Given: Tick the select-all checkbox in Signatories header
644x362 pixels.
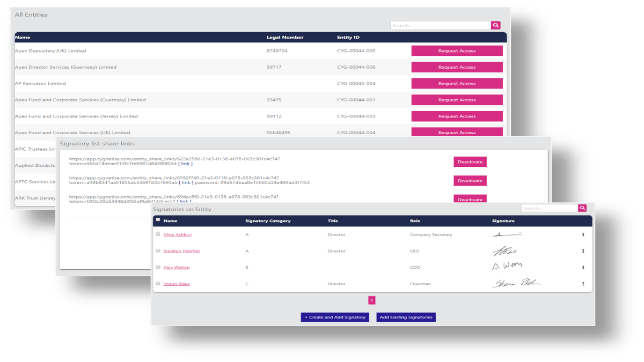Looking at the screenshot, I should pos(158,220).
